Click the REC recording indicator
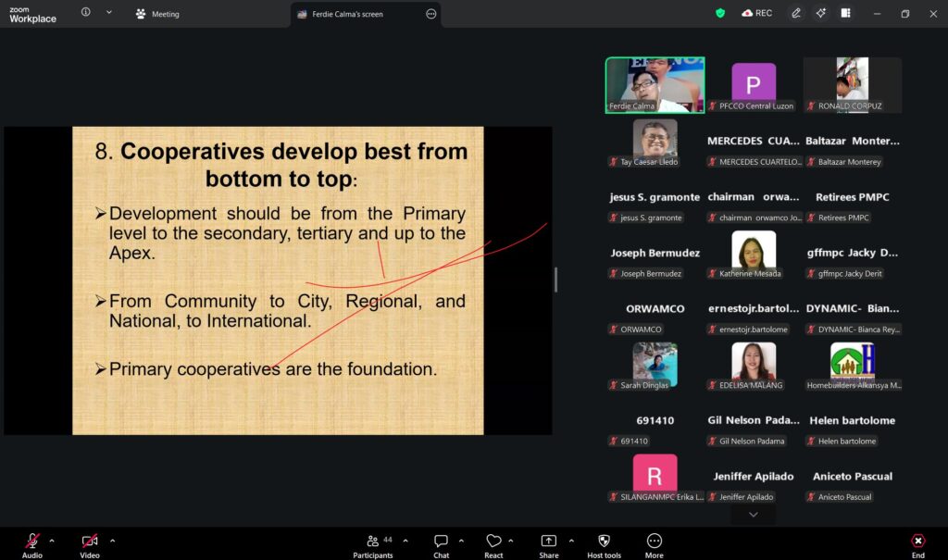 (756, 13)
